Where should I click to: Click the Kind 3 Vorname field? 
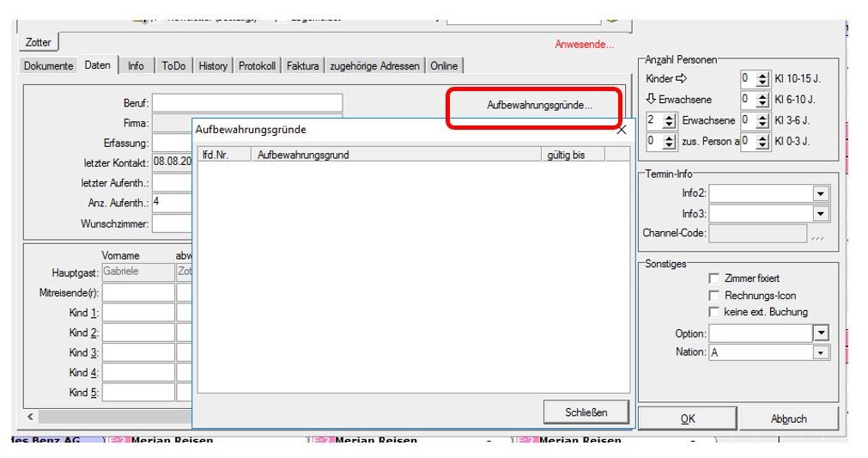tap(138, 352)
